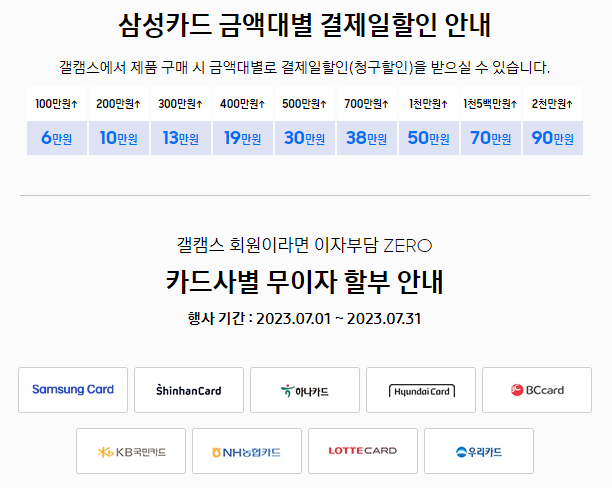Click the 500만원↑ header cell
The image size is (612, 488).
click(305, 104)
